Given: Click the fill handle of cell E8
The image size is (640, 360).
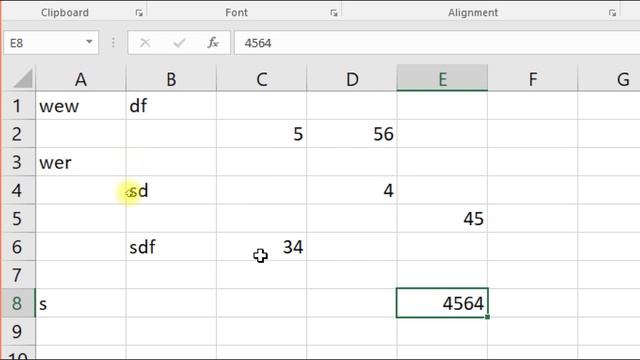Looking at the screenshot, I should (x=487, y=317).
